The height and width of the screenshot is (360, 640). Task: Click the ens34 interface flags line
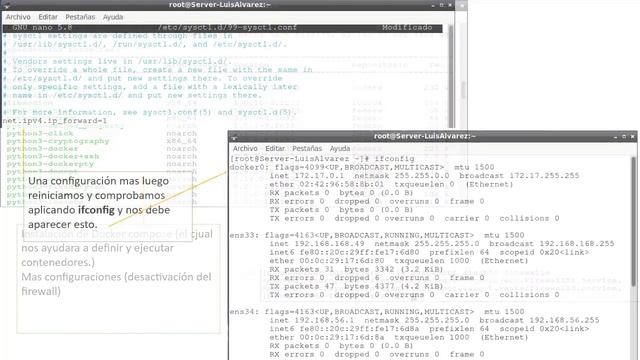(377, 312)
